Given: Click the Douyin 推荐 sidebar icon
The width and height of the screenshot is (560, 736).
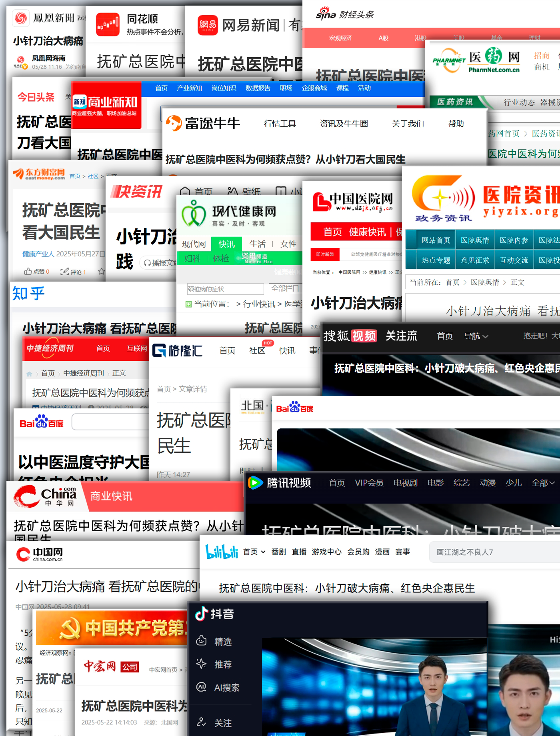Looking at the screenshot, I should point(201,664).
